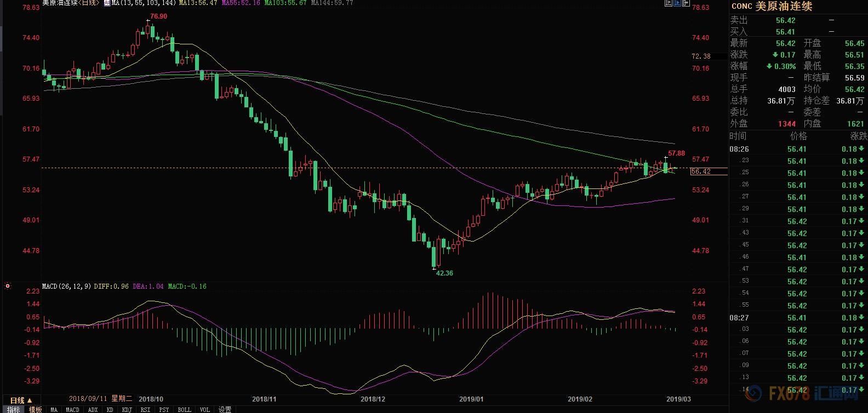Switch to the 指标 tab
The width and height of the screenshot is (868, 413).
(13, 409)
